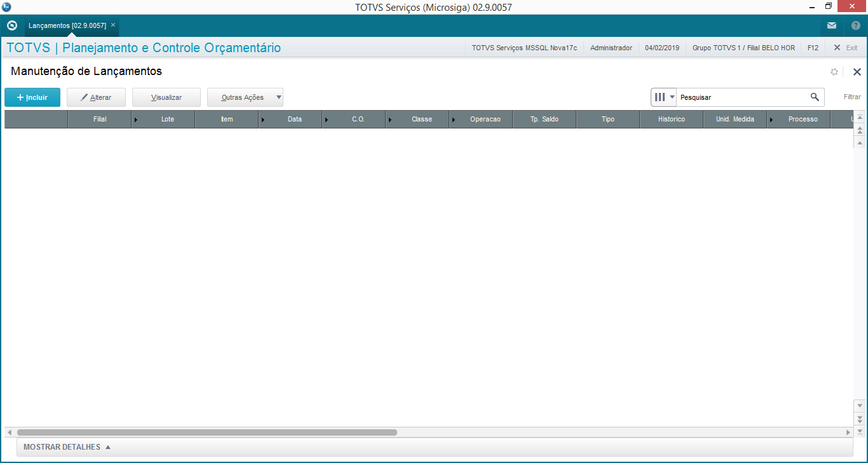
Task: Sort by the Historico column header
Action: (672, 119)
